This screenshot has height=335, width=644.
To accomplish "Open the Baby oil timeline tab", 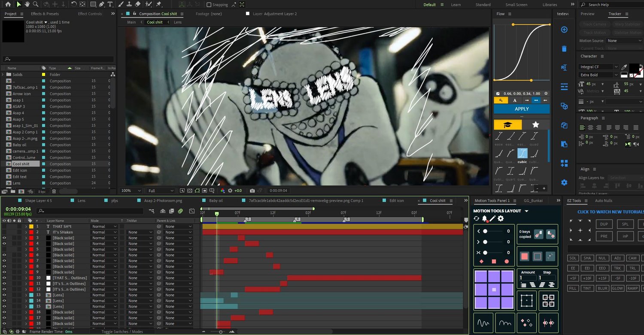I will [x=216, y=200].
